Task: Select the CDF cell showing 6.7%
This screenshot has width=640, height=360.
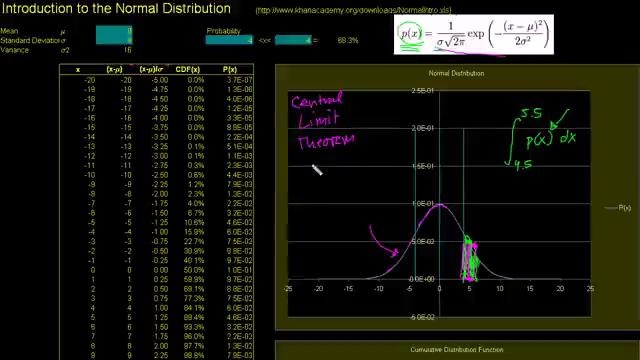Action: (x=196, y=213)
